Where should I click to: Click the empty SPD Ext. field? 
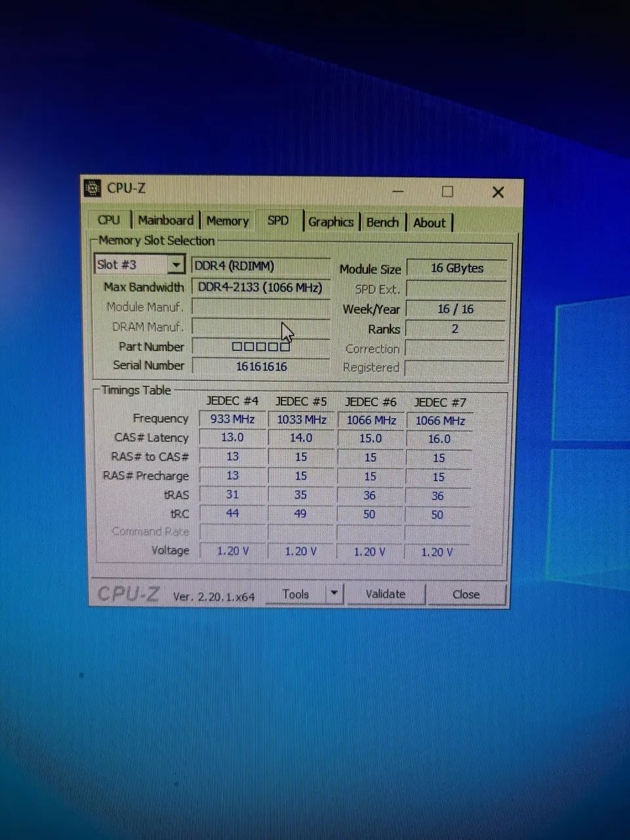[x=456, y=289]
